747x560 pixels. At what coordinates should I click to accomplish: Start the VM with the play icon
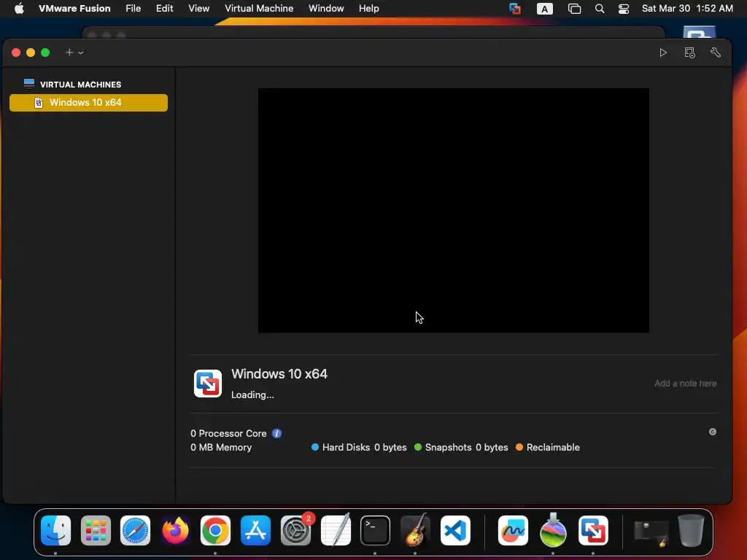point(662,52)
